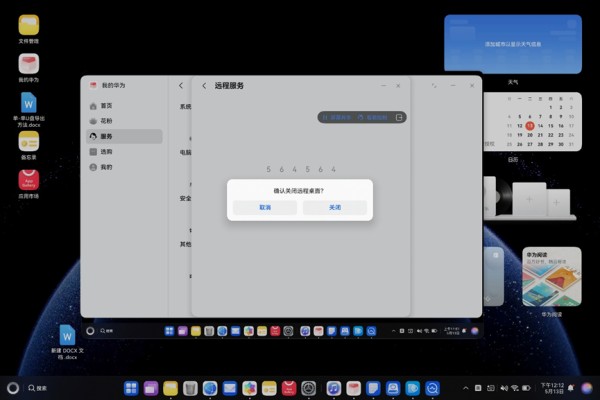600x400 pixels.
Task: Open the Wi-Fi icon in the main system tray
Action: 515,388
